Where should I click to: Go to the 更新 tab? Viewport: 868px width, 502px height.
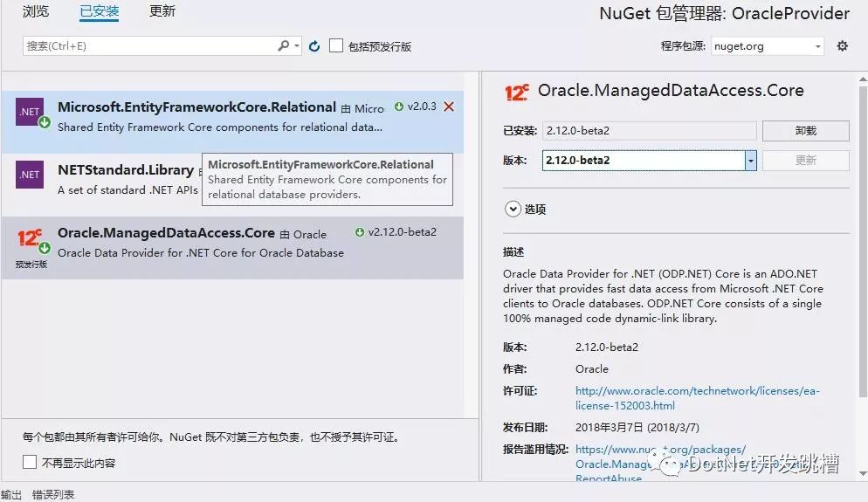(162, 11)
